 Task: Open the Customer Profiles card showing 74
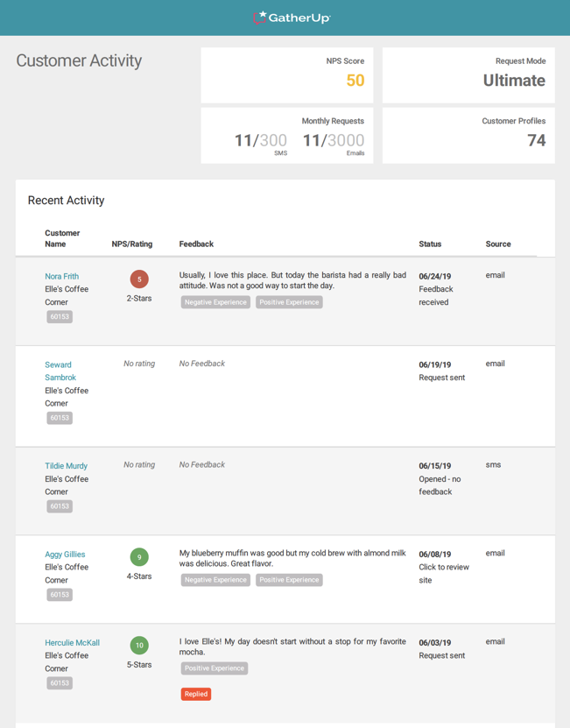click(468, 135)
